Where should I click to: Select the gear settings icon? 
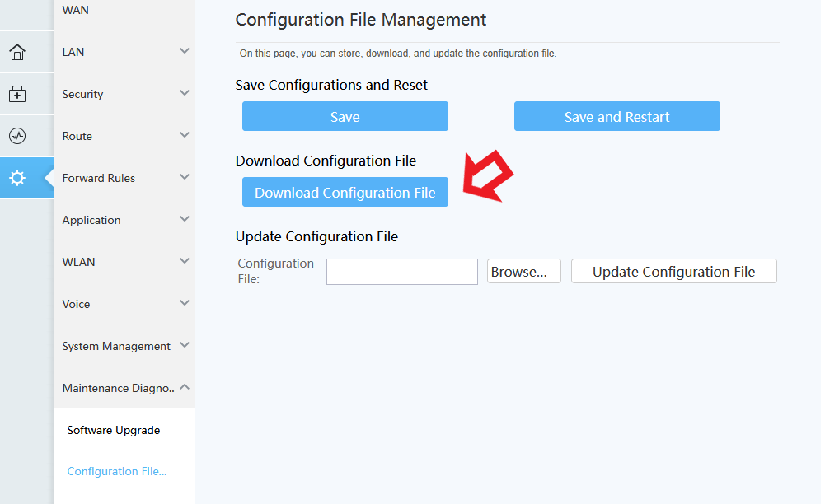tap(17, 178)
